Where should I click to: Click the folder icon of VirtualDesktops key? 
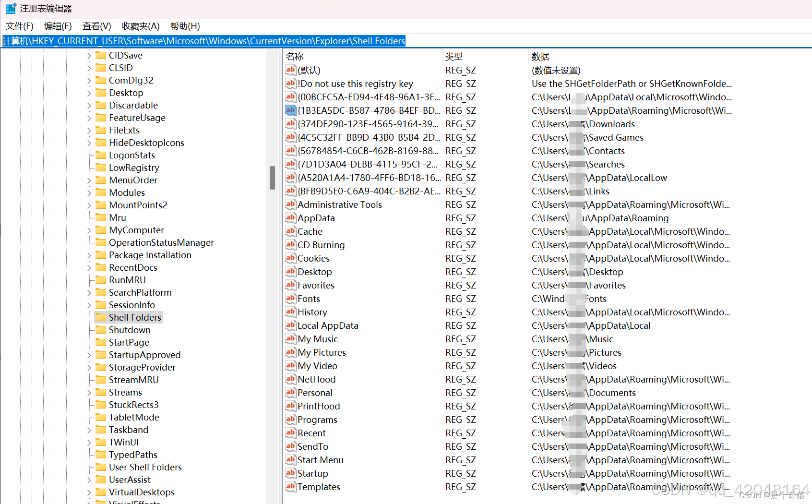[101, 492]
